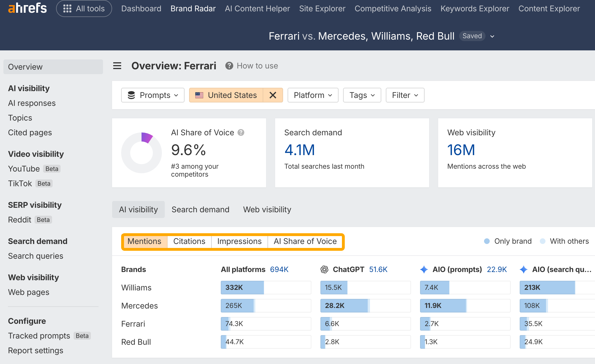The width and height of the screenshot is (595, 364).
Task: Open Competitive Analysis
Action: click(x=393, y=8)
